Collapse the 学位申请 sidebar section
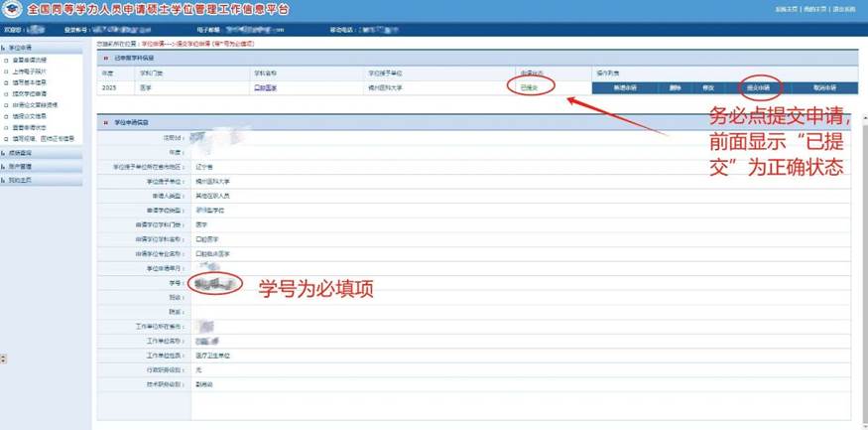This screenshot has height=430, width=868. (x=20, y=48)
